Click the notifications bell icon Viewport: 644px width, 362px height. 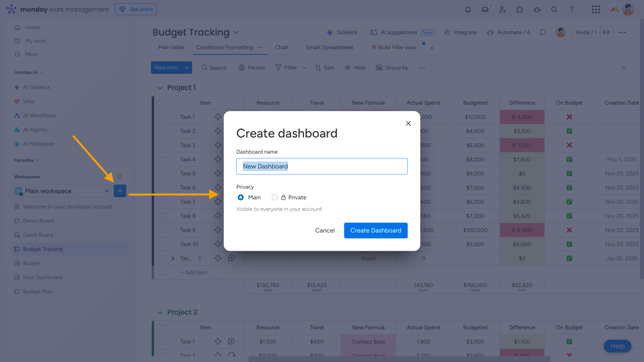(468, 9)
